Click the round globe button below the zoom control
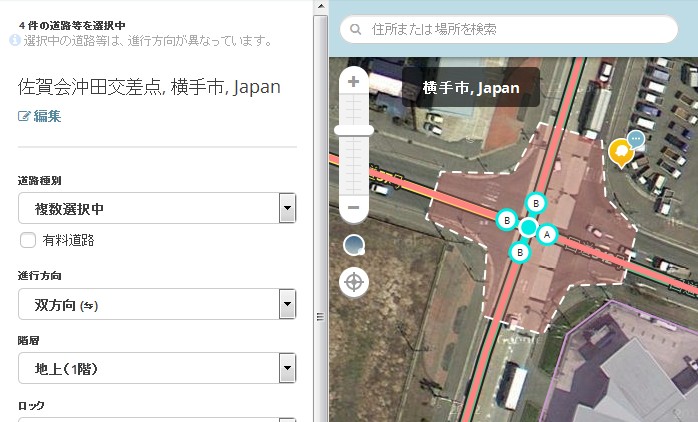Viewport: 698px width, 422px height. [353, 245]
